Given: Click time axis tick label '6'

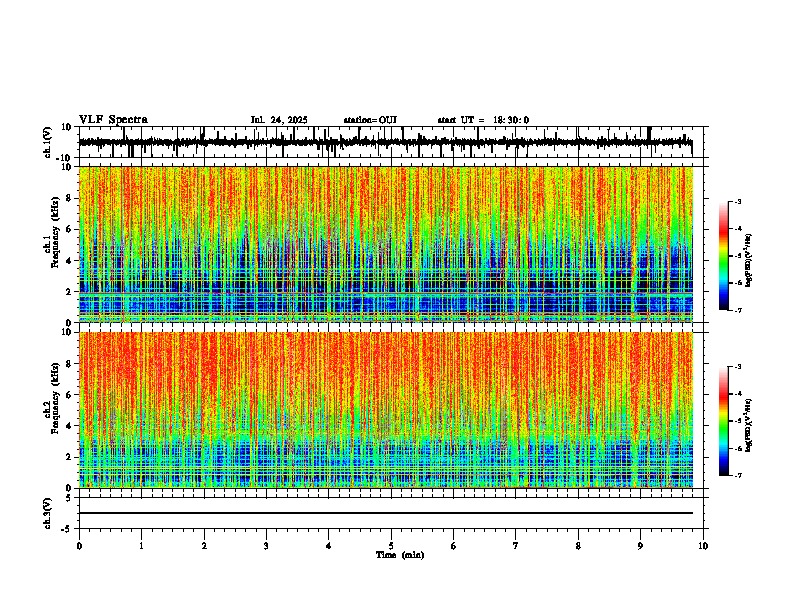Looking at the screenshot, I should tap(454, 546).
